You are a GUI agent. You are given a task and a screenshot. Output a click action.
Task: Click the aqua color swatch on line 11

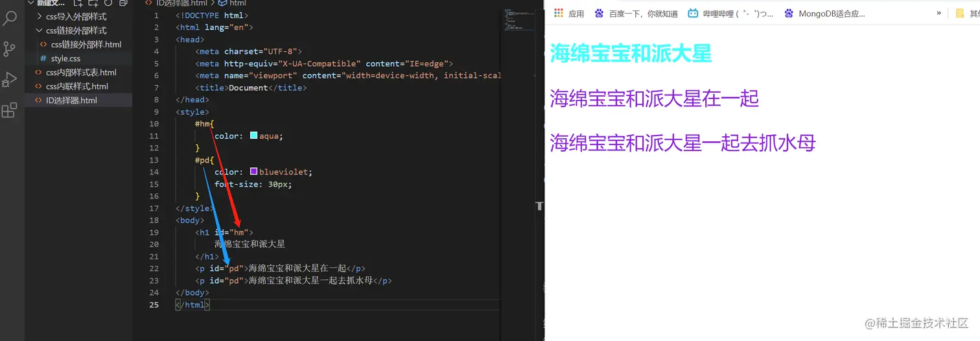pos(253,135)
